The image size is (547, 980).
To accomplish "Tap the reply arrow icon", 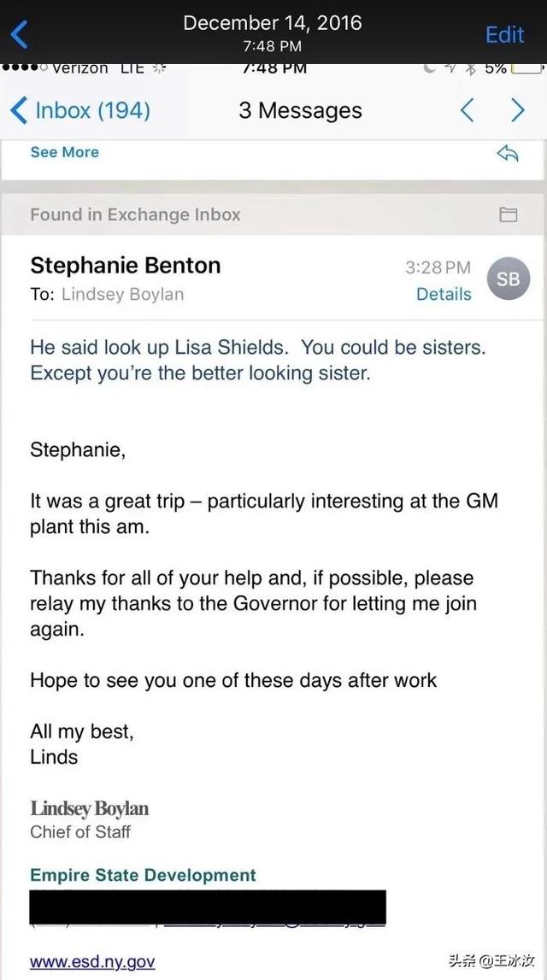I will [x=508, y=153].
